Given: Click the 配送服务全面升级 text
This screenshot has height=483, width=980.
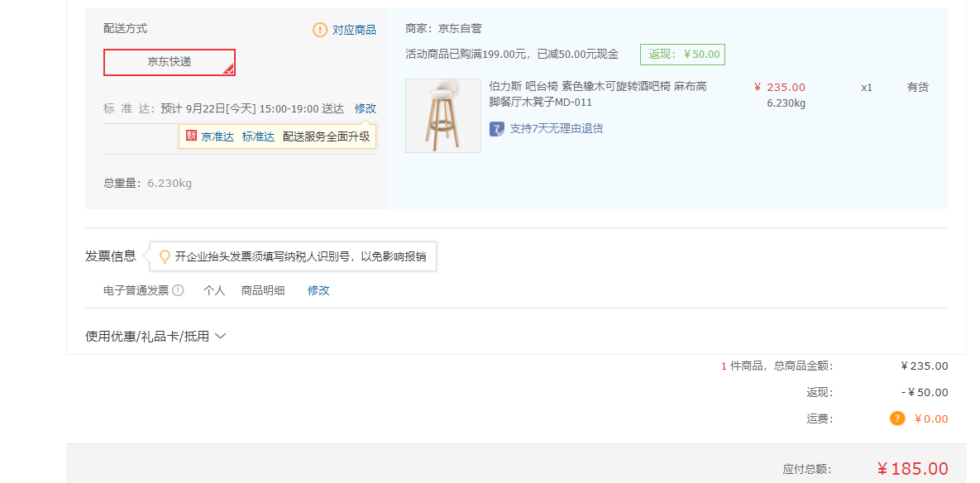Looking at the screenshot, I should point(326,136).
